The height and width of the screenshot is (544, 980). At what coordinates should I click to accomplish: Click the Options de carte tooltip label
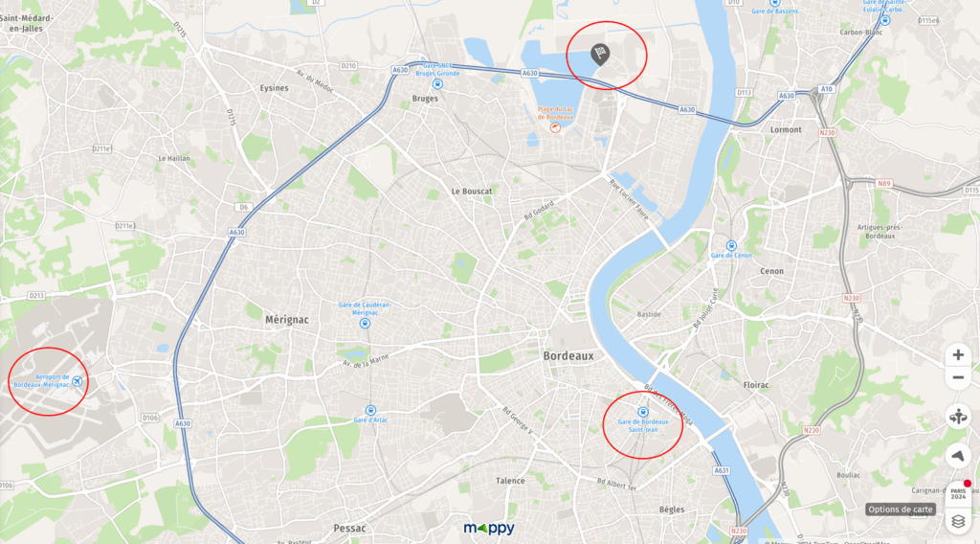pos(901,509)
